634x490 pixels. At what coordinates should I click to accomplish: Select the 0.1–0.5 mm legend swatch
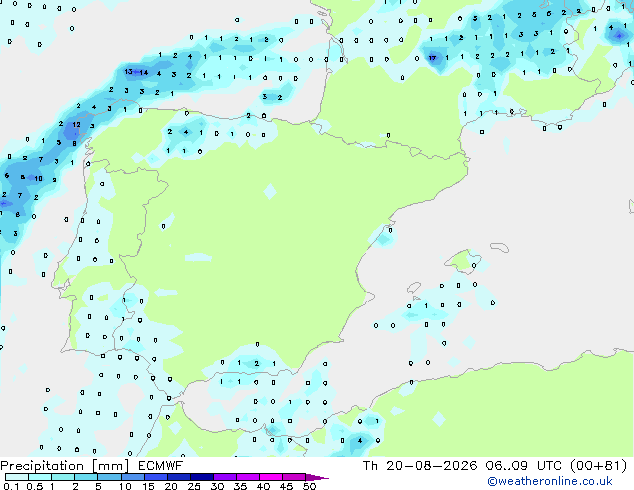[17, 477]
